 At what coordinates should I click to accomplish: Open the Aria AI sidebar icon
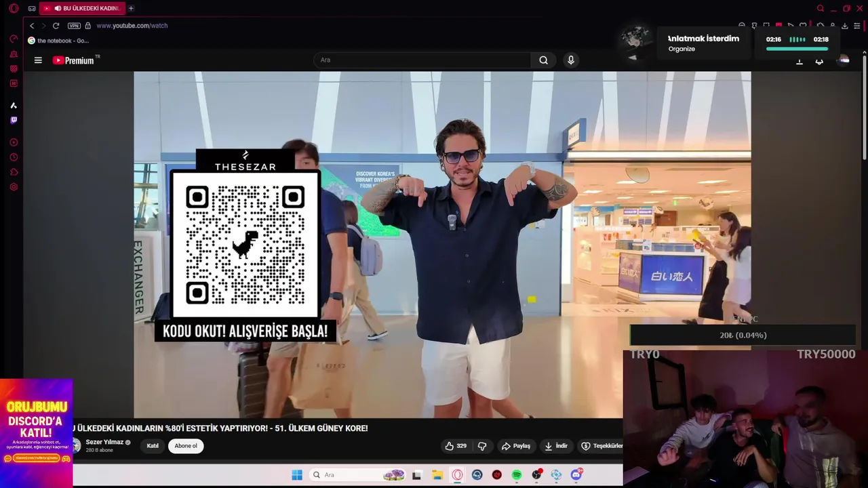click(14, 105)
